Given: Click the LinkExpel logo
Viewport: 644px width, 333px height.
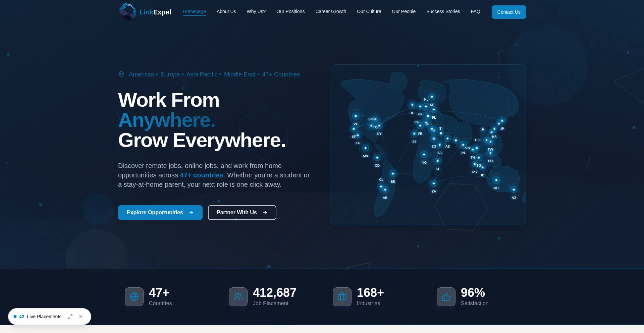Looking at the screenshot, I should 145,12.
